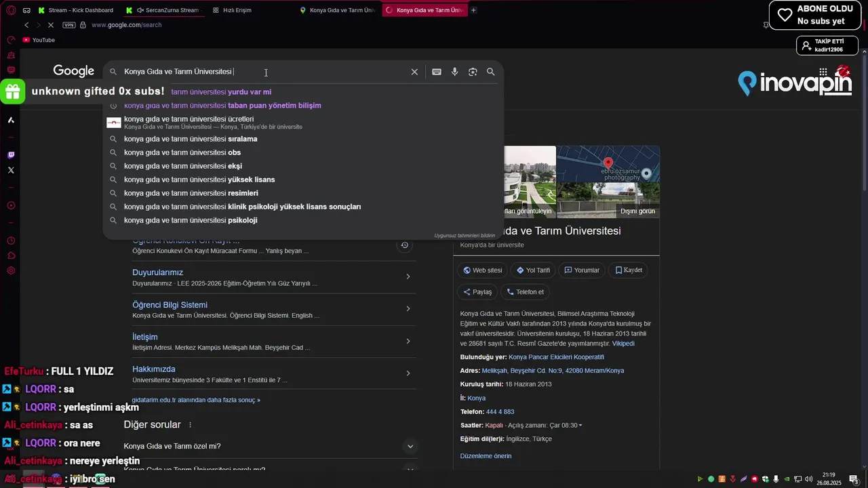The height and width of the screenshot is (488, 868).
Task: Open the sidebar Player icon
Action: click(11, 205)
